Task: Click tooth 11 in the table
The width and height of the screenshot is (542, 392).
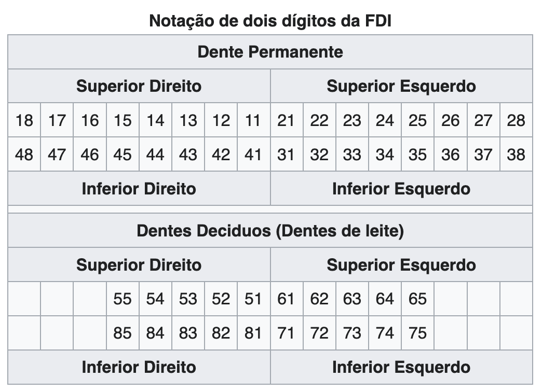Action: (x=253, y=120)
